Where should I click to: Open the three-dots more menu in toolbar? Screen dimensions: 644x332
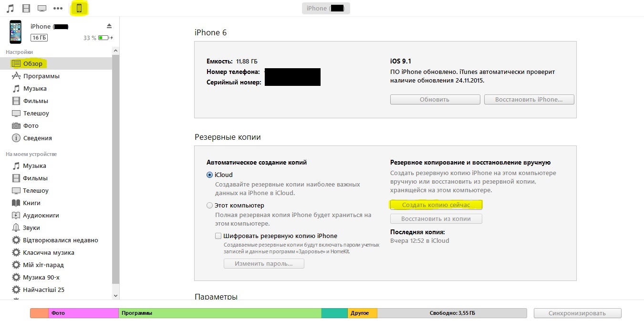click(x=58, y=8)
